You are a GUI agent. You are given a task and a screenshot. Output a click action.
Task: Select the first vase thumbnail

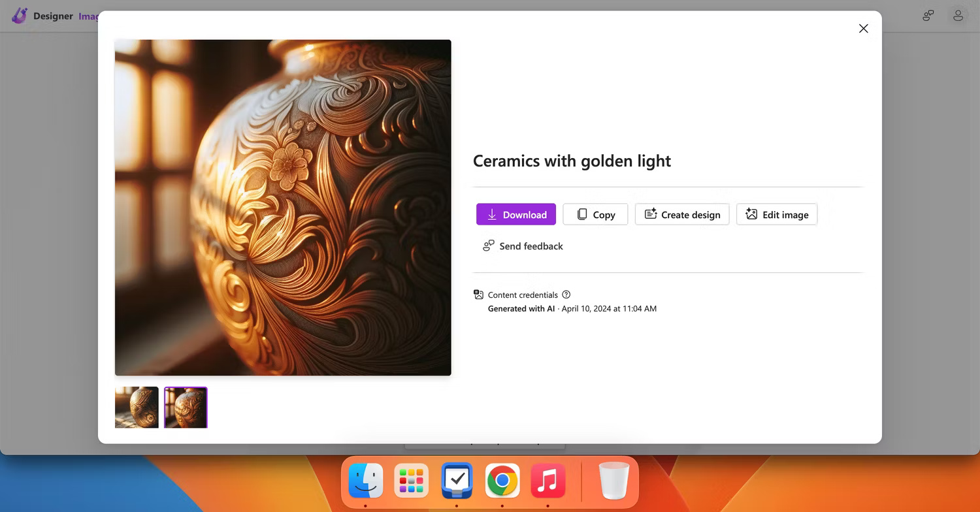coord(136,407)
